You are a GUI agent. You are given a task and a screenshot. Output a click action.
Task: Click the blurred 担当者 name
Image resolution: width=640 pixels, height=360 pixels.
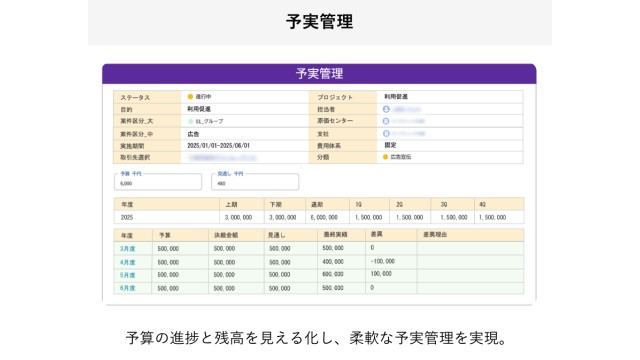[406, 109]
